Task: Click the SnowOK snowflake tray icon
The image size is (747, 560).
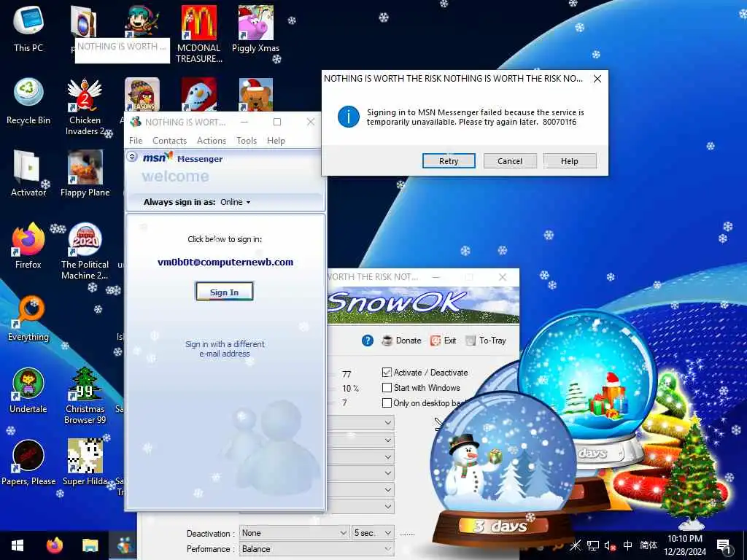Action: tap(575, 545)
